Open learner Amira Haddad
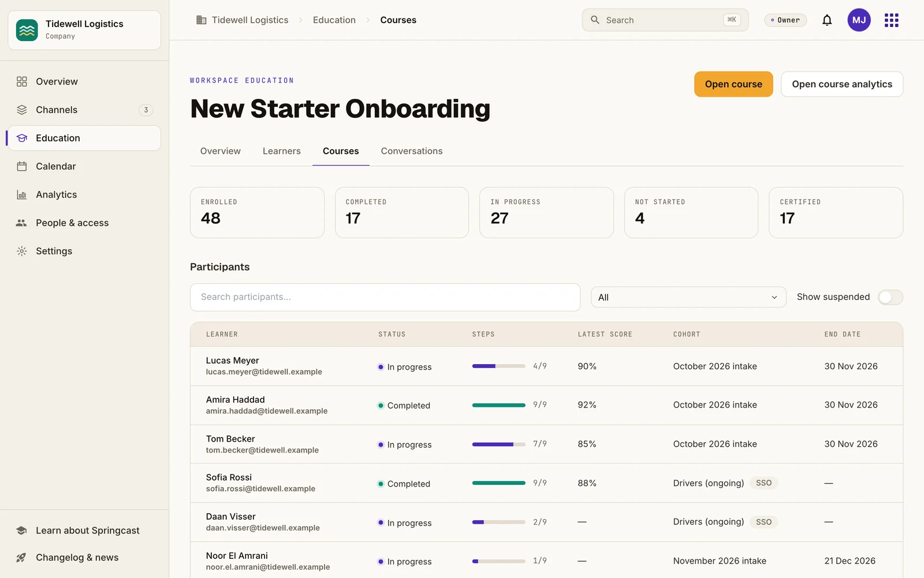Screen dimensions: 924x578 (235, 400)
